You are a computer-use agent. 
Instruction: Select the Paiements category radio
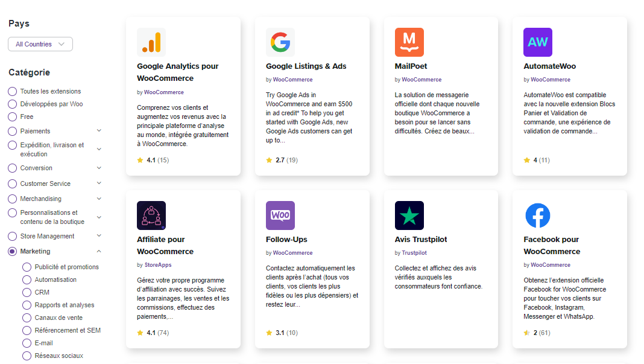click(12, 131)
